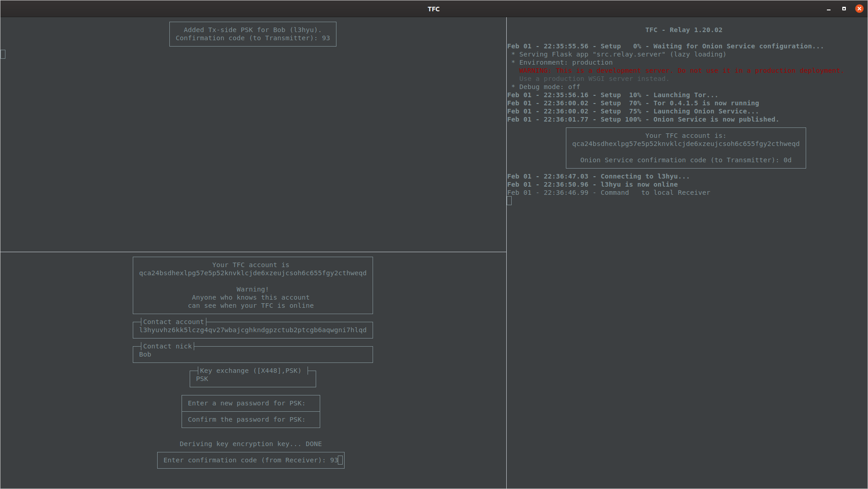Viewport: 868px width, 489px height.
Task: Click 'Serving Flask app' log line
Action: point(619,54)
